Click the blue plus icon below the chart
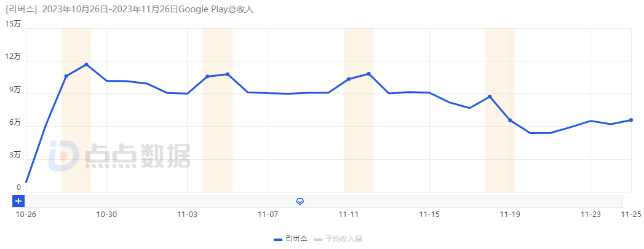 click(x=18, y=201)
